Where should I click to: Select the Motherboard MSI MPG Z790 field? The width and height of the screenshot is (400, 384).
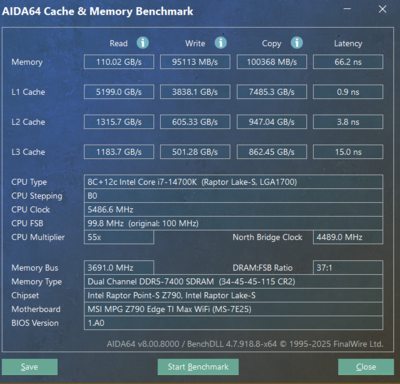click(233, 309)
